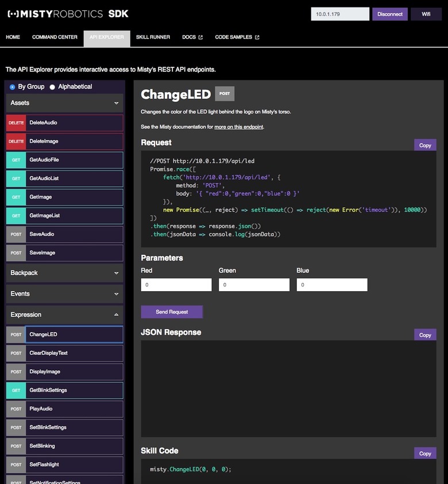This screenshot has width=448, height=484.
Task: Click the POST badge beside PlayAudio
Action: 16,409
